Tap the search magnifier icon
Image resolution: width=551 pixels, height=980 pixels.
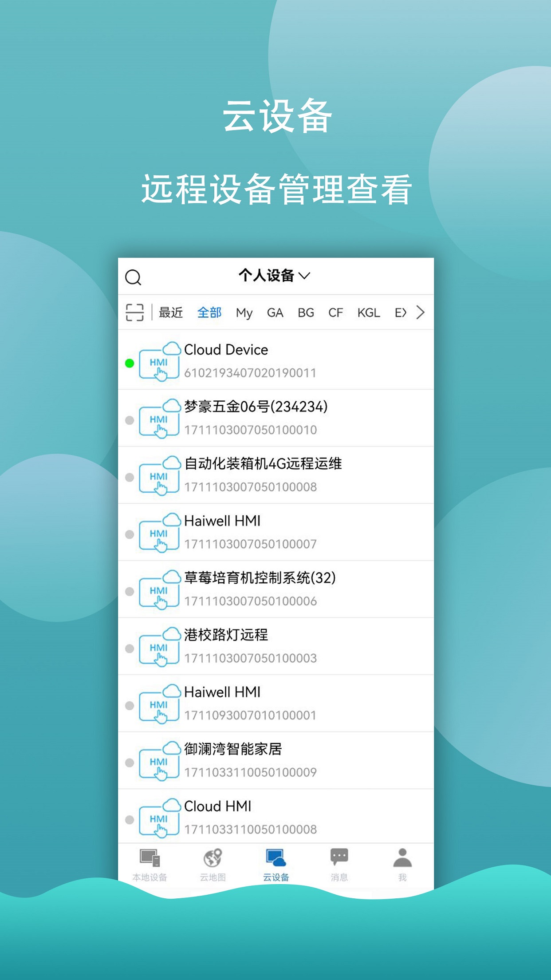click(x=133, y=277)
